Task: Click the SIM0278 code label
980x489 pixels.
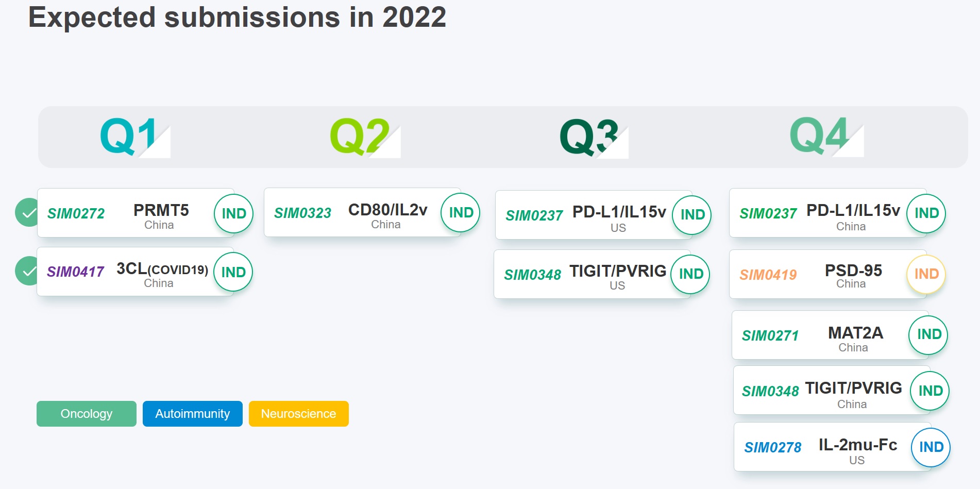Action: (x=773, y=448)
